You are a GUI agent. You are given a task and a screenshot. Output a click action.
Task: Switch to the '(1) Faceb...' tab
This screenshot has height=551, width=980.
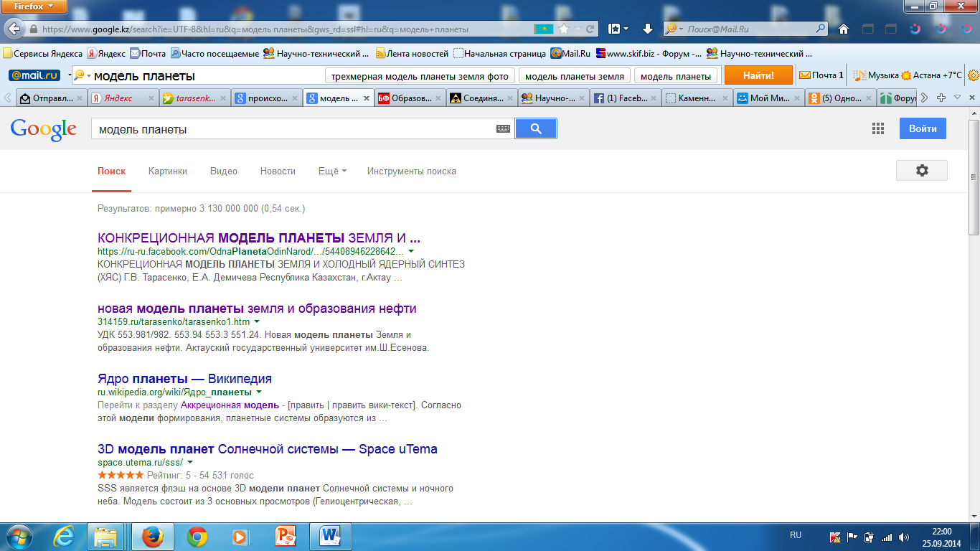(625, 98)
